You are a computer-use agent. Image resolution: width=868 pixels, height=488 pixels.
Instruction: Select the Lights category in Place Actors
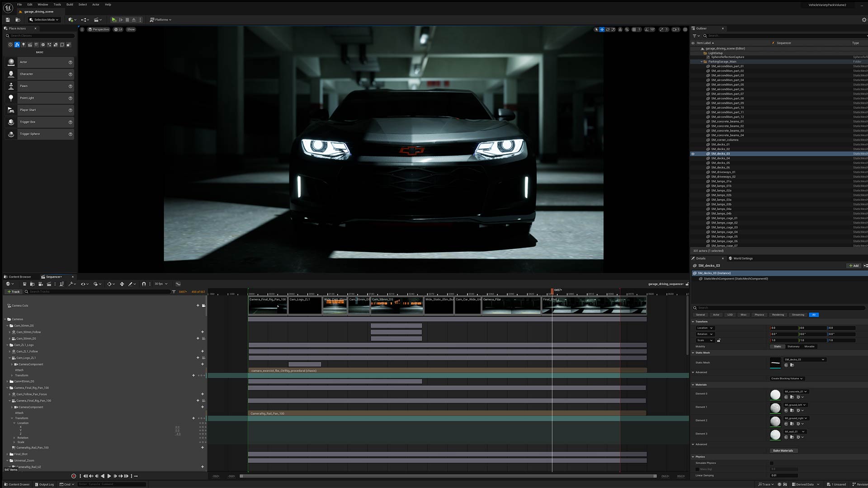pyautogui.click(x=24, y=45)
